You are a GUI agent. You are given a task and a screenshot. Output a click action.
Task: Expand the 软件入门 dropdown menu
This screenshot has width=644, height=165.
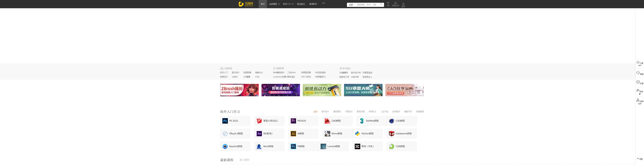(288, 4)
